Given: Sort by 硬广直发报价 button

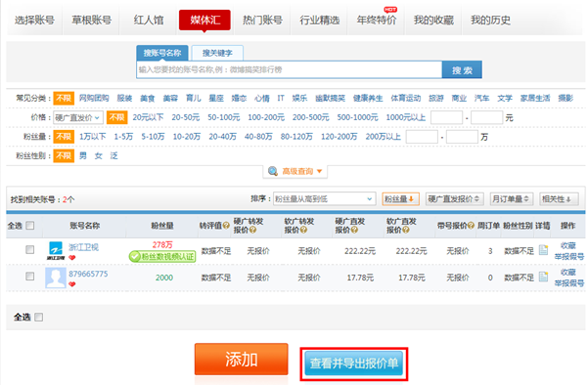Looking at the screenshot, I should click(x=454, y=199).
